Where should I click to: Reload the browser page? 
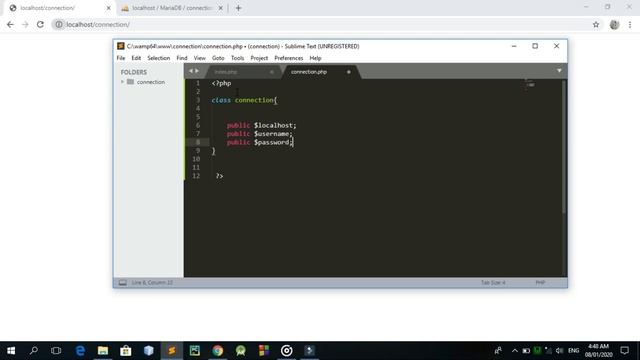(x=40, y=24)
